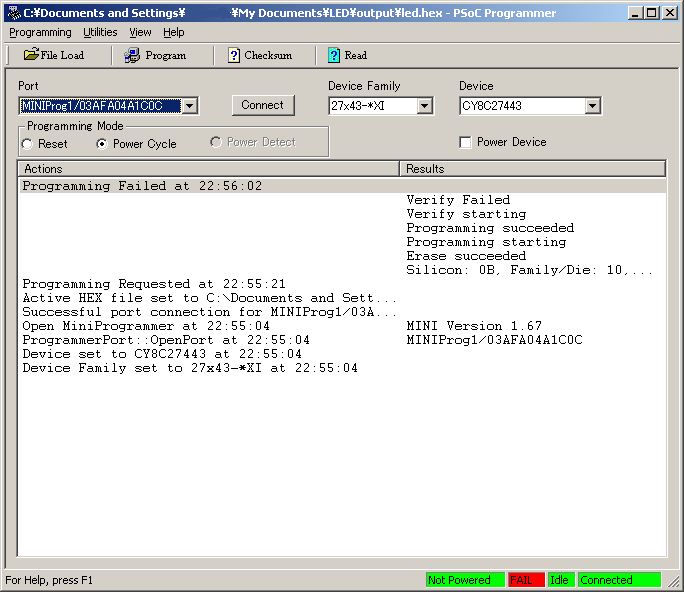Select the Power Cycle radio button

[x=102, y=144]
